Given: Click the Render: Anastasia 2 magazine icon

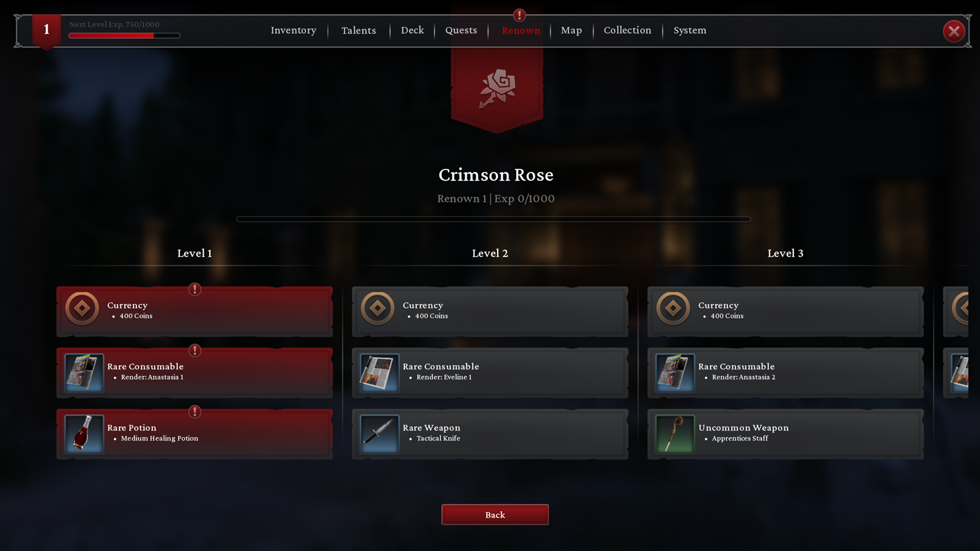Looking at the screenshot, I should click(x=675, y=373).
